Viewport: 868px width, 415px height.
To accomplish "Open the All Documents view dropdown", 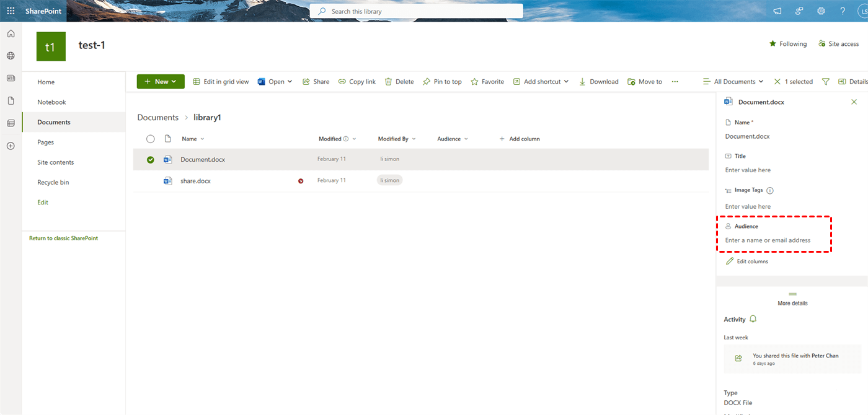I will pos(733,82).
